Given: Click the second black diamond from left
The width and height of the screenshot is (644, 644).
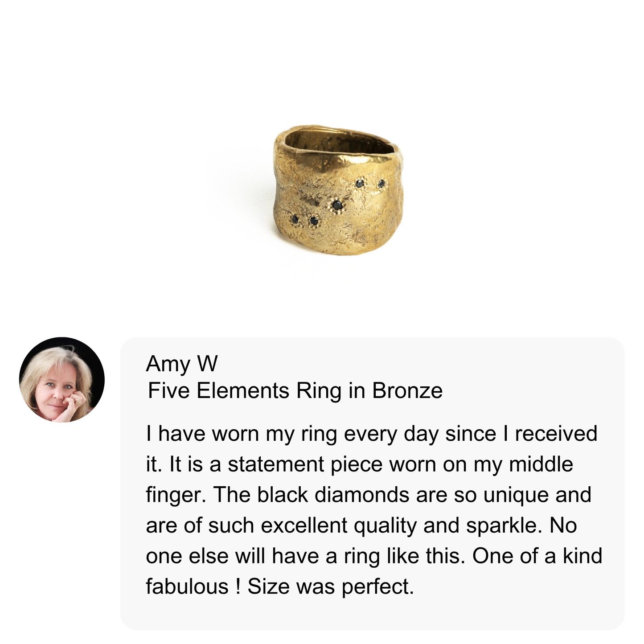Looking at the screenshot, I should tap(314, 221).
